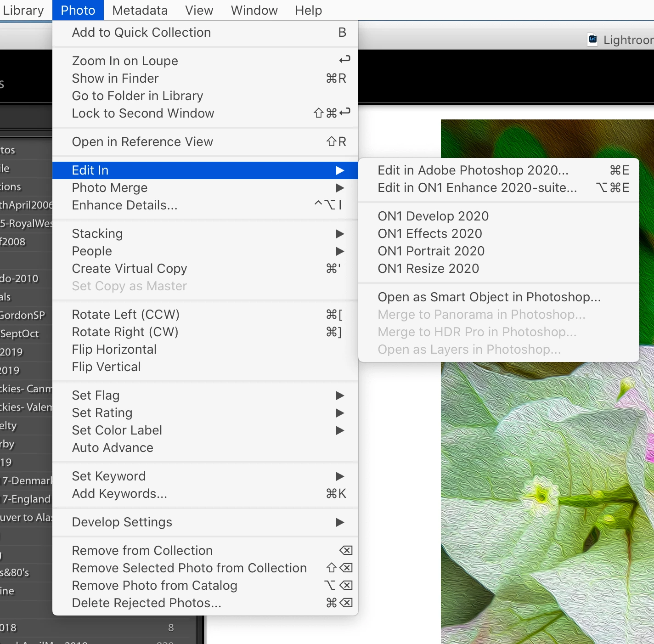
Task: Select Open in Reference View
Action: click(x=205, y=142)
